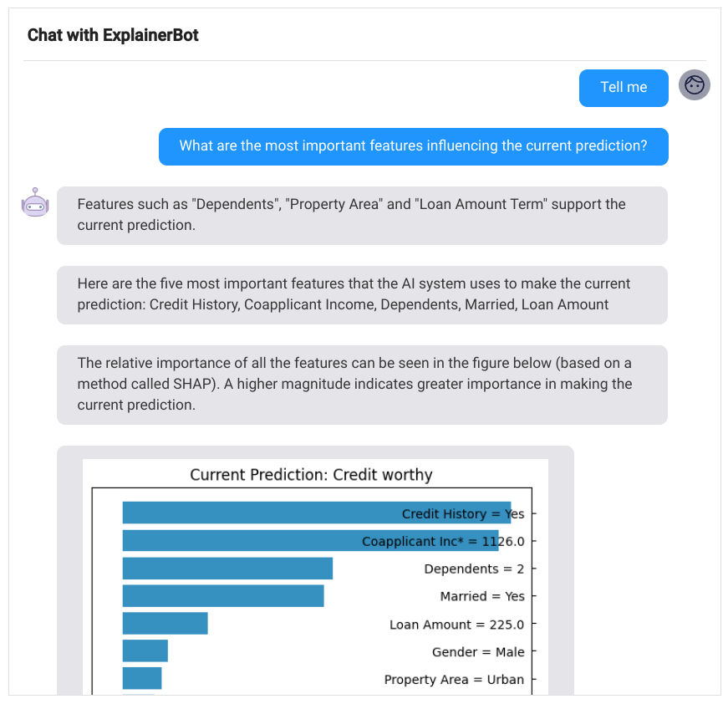Click the bot reply about supporting features
Image resolution: width=728 pixels, height=704 pixels.
[361, 215]
